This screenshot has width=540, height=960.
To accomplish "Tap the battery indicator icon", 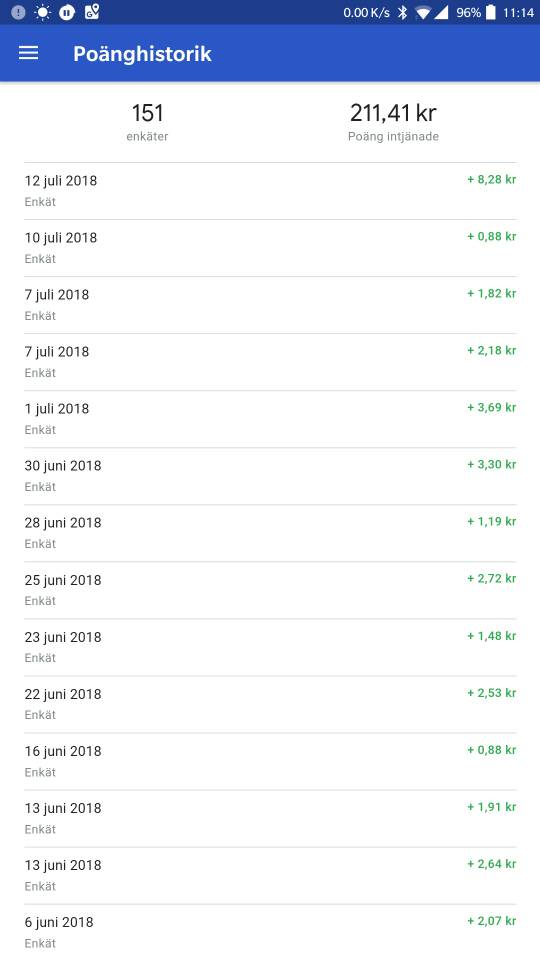I will click(x=490, y=12).
